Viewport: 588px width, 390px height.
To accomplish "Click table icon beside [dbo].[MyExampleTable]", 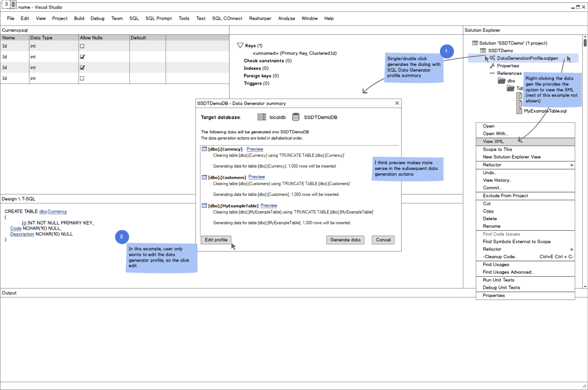I will [x=204, y=206].
